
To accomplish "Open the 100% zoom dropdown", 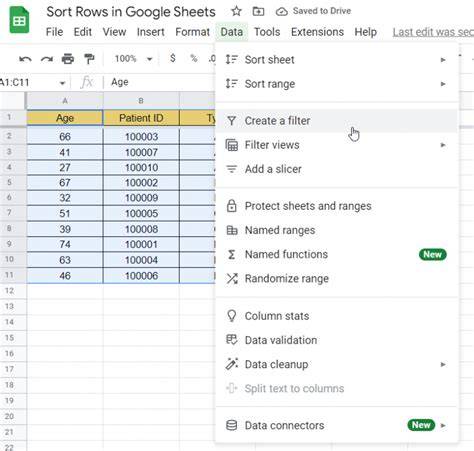I will click(x=133, y=59).
